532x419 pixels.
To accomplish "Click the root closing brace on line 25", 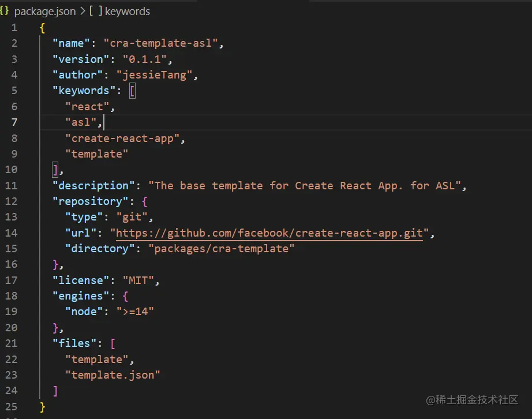I will coord(43,407).
